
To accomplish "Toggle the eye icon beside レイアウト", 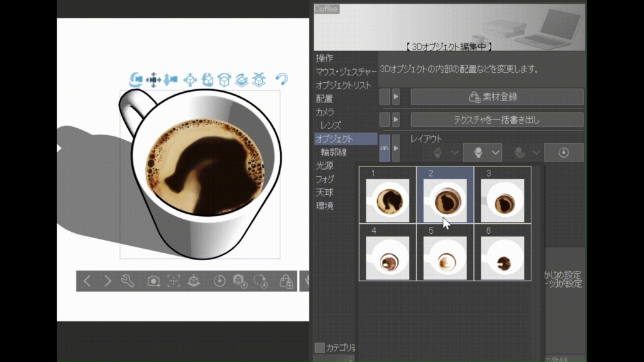I will [384, 148].
